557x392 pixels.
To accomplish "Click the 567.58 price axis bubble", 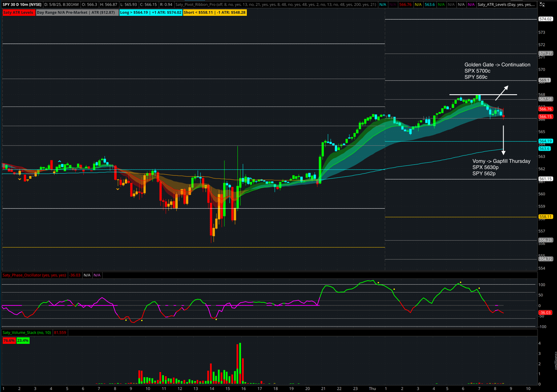I will (x=545, y=99).
